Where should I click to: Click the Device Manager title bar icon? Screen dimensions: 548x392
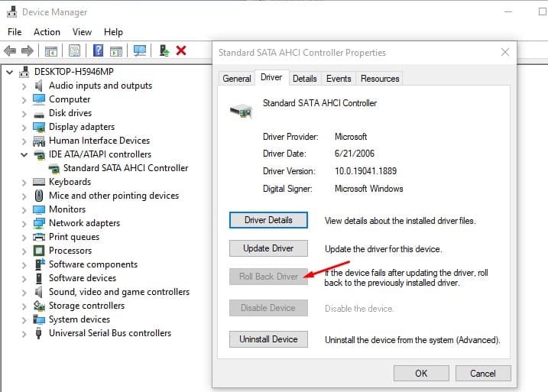(12, 12)
